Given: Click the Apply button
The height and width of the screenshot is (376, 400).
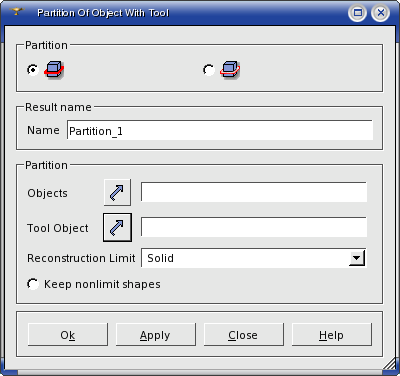Looking at the screenshot, I should coord(156,334).
